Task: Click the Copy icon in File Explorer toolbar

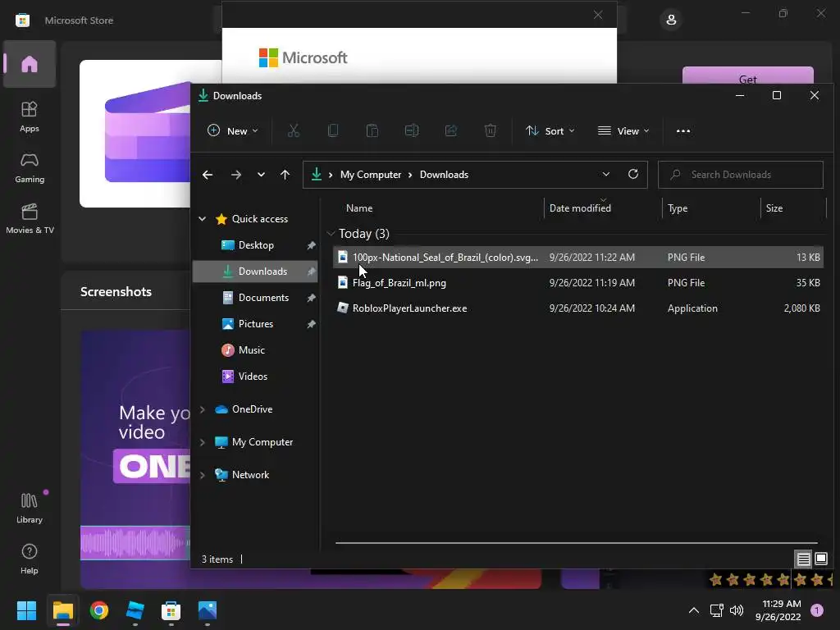Action: pos(333,130)
